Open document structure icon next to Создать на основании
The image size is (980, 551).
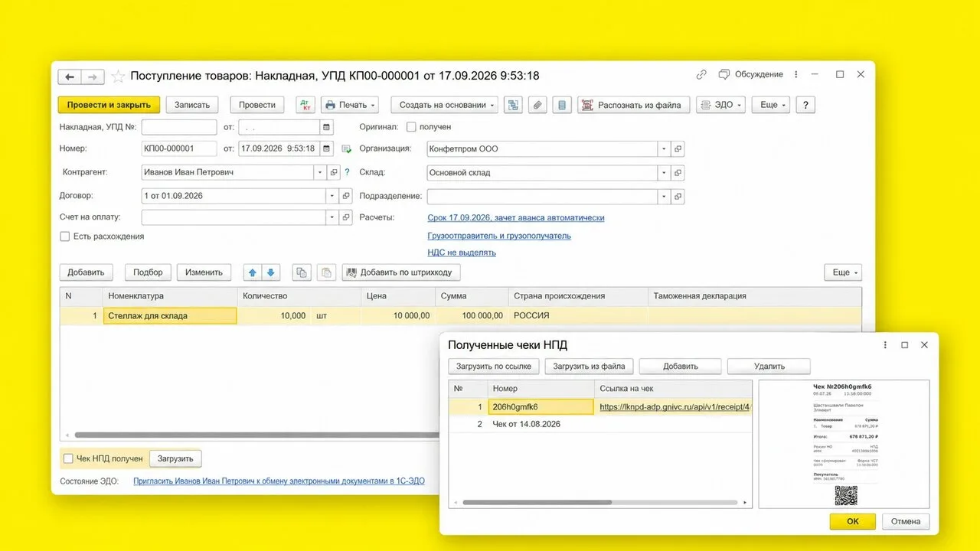point(513,105)
